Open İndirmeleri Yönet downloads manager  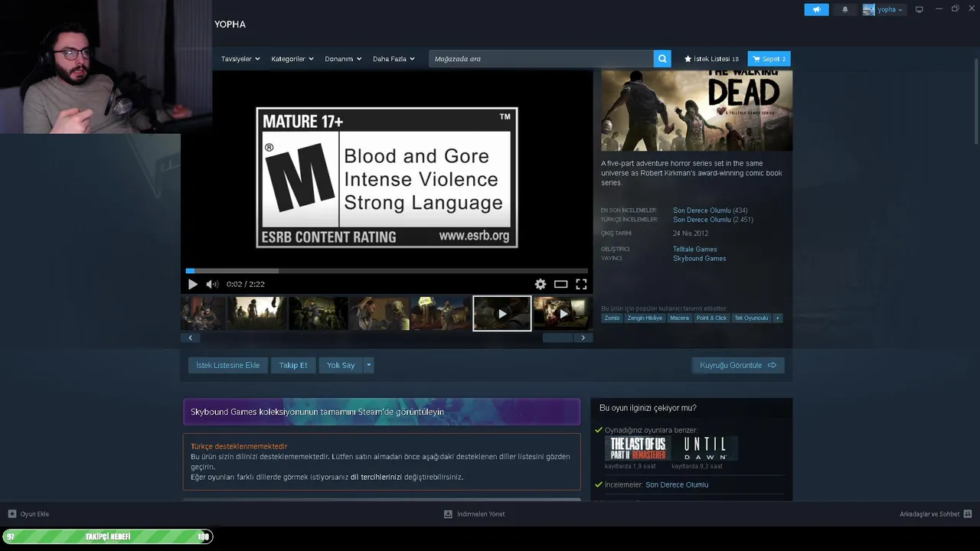[474, 514]
